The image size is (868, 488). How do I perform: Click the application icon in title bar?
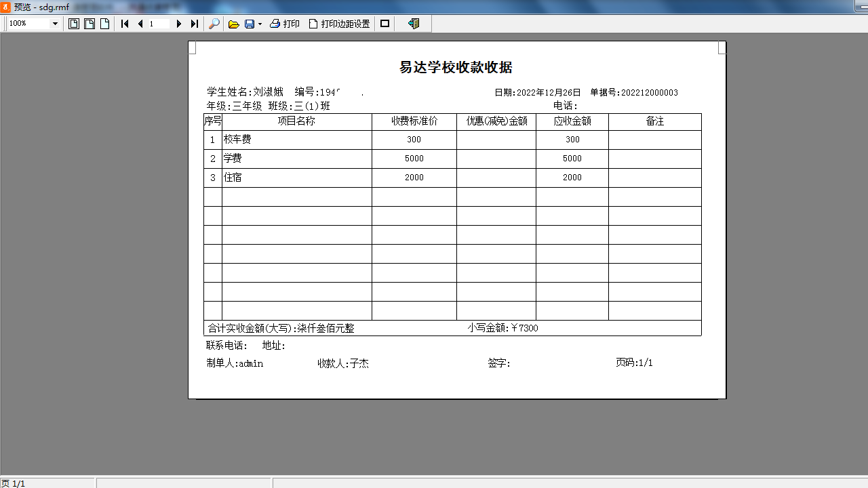[x=6, y=6]
